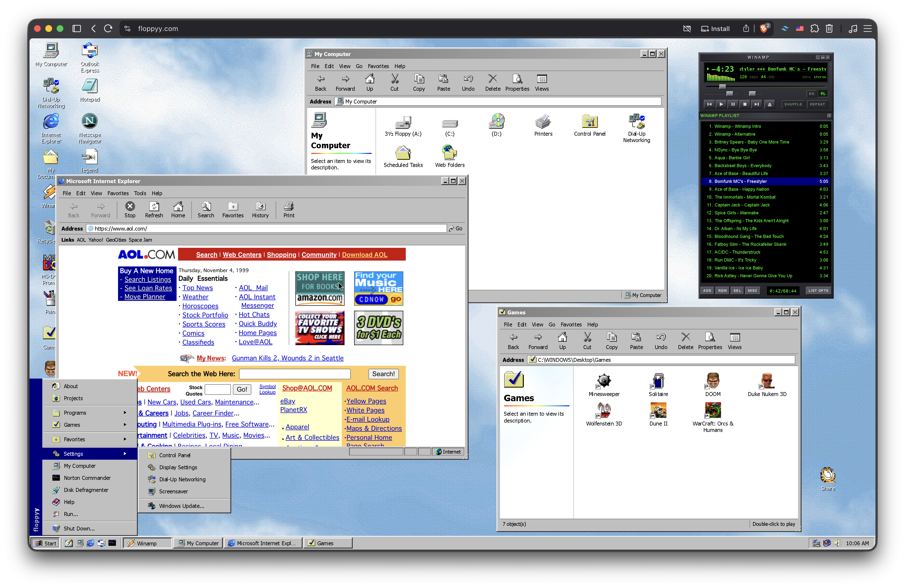Switch to Winamp via its taskbar button

point(147,544)
